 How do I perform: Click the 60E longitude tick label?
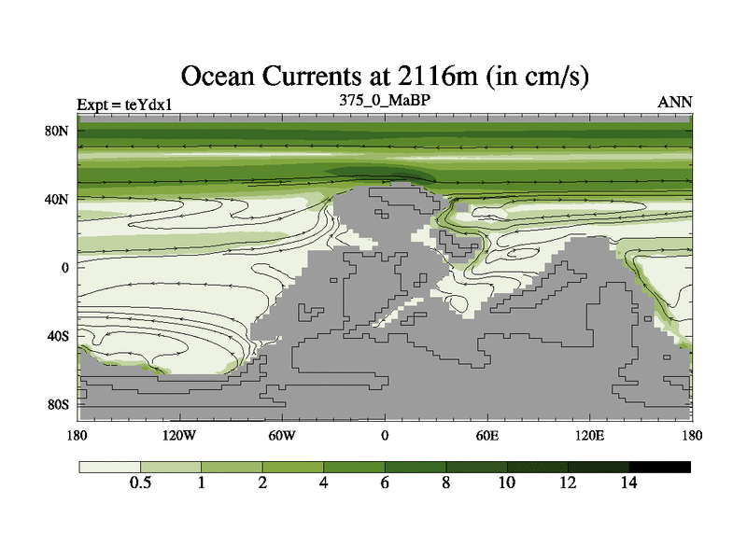pyautogui.click(x=487, y=436)
